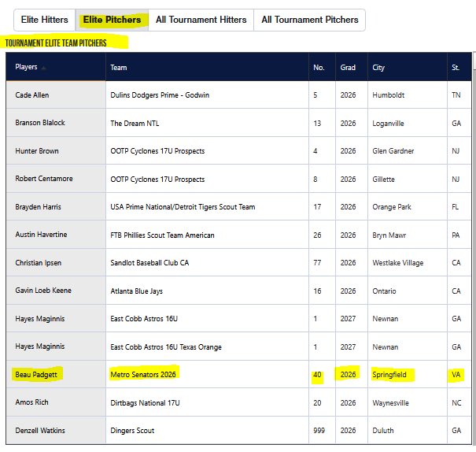Select team The Dream NTL
The width and height of the screenshot is (476, 452).
coord(135,124)
